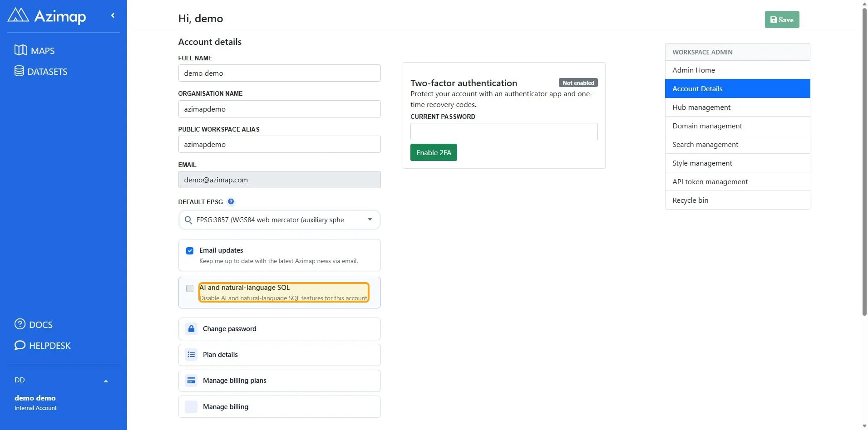
Task: Open the Manage billing option
Action: pos(279,406)
